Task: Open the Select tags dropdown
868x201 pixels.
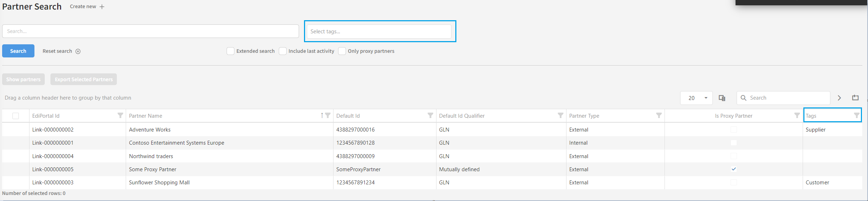Action: pos(379,32)
